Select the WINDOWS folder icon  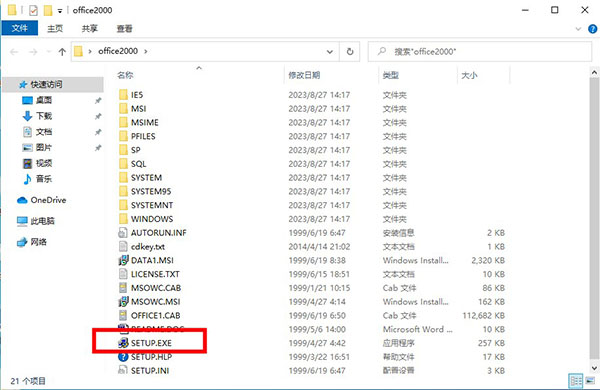coord(123,219)
